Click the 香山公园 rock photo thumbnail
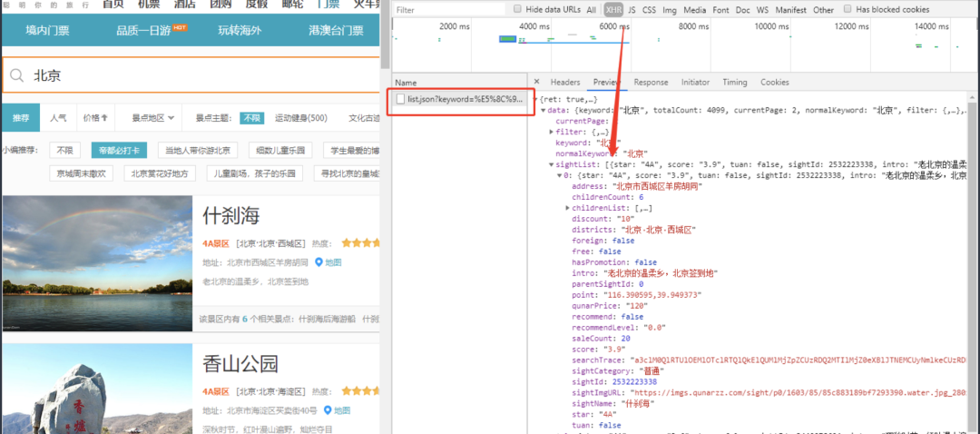The image size is (980, 434). pos(97,389)
